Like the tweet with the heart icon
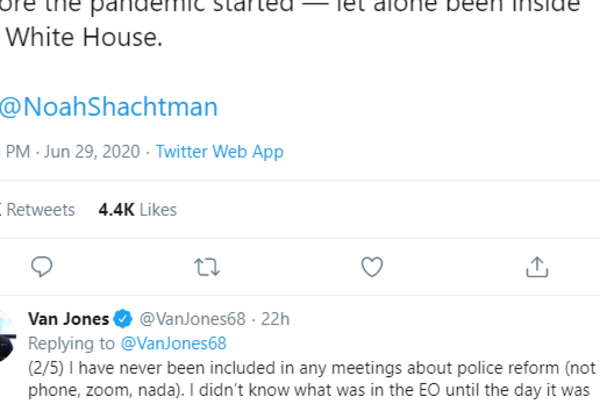The height and width of the screenshot is (400, 600). (x=372, y=266)
